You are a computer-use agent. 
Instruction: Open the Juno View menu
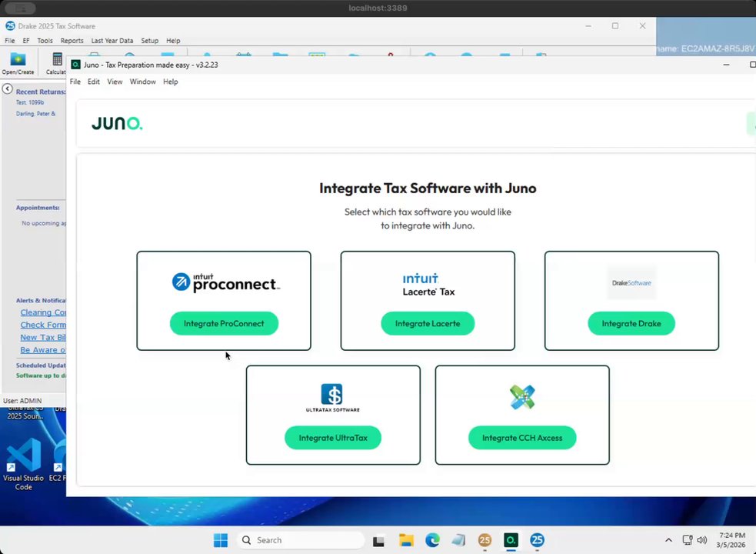(115, 82)
